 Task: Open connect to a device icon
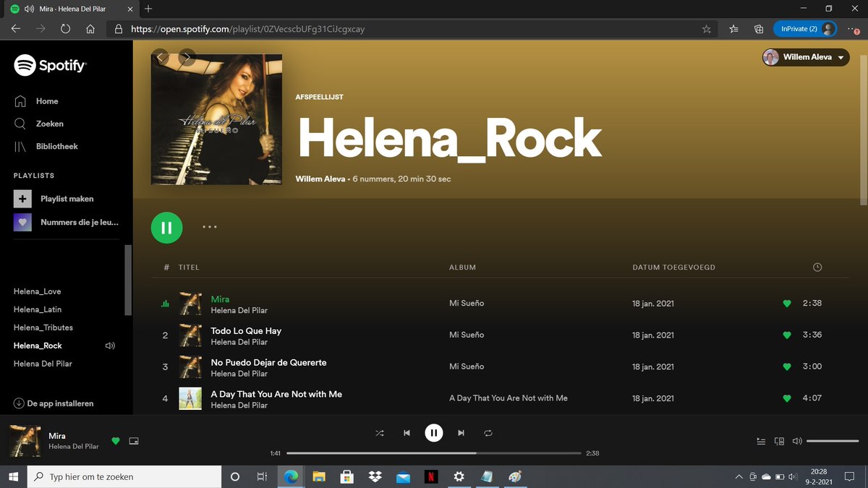pos(779,441)
